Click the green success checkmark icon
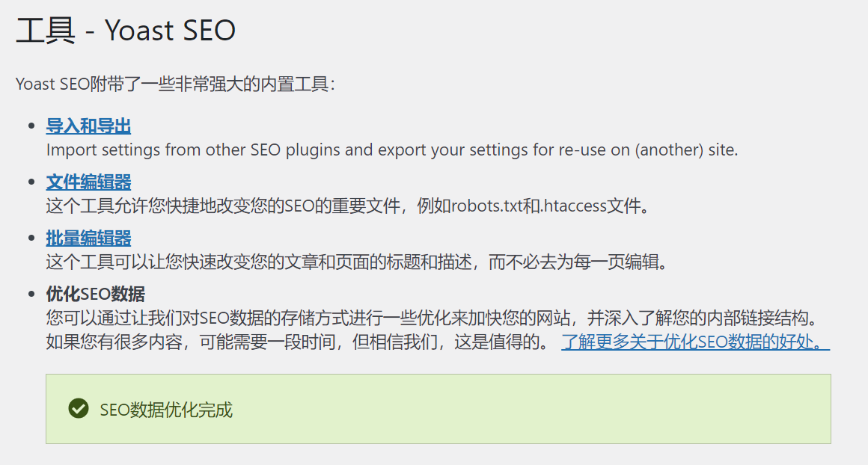The width and height of the screenshot is (868, 465). pyautogui.click(x=78, y=409)
